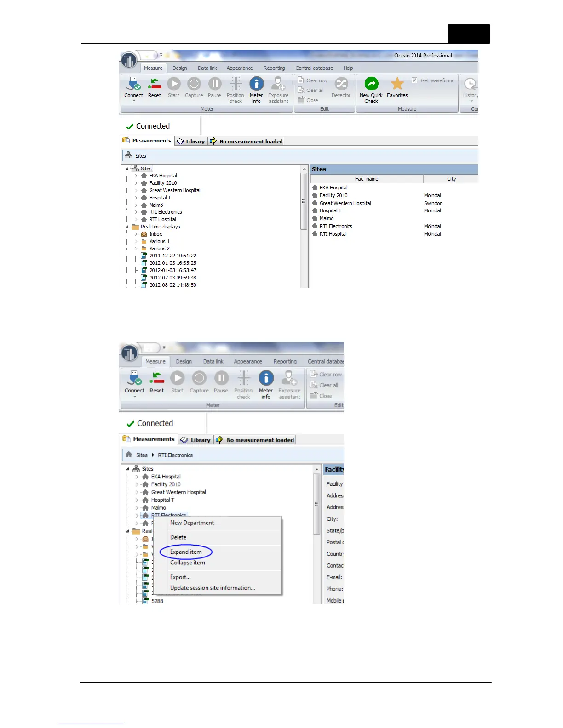Click Pause icon in the upper screenshot
Viewport: 563px width, 728px height.
pos(214,84)
